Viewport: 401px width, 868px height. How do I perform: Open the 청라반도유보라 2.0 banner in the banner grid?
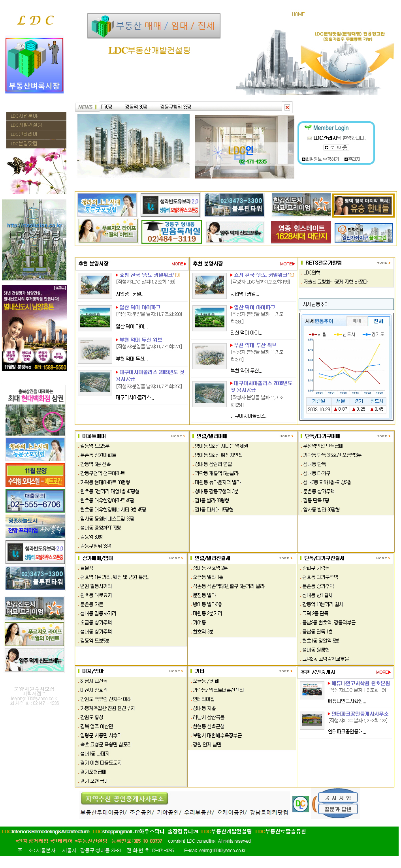[x=170, y=205]
